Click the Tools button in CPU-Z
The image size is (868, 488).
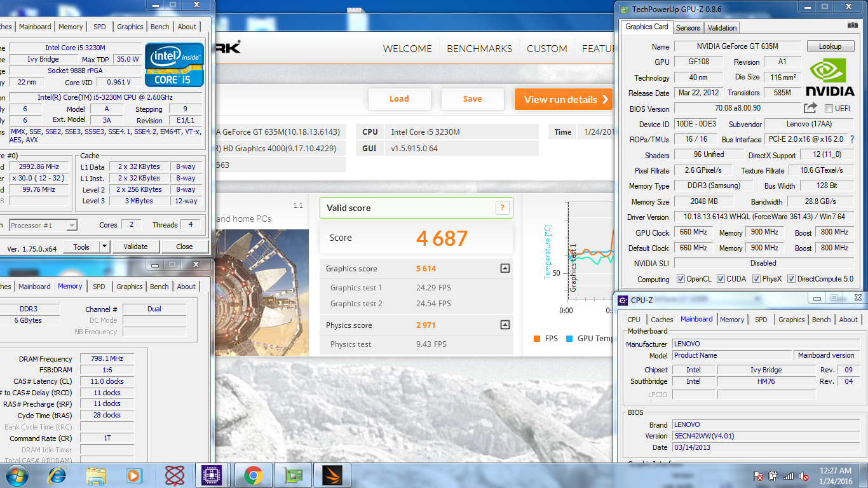(x=81, y=247)
